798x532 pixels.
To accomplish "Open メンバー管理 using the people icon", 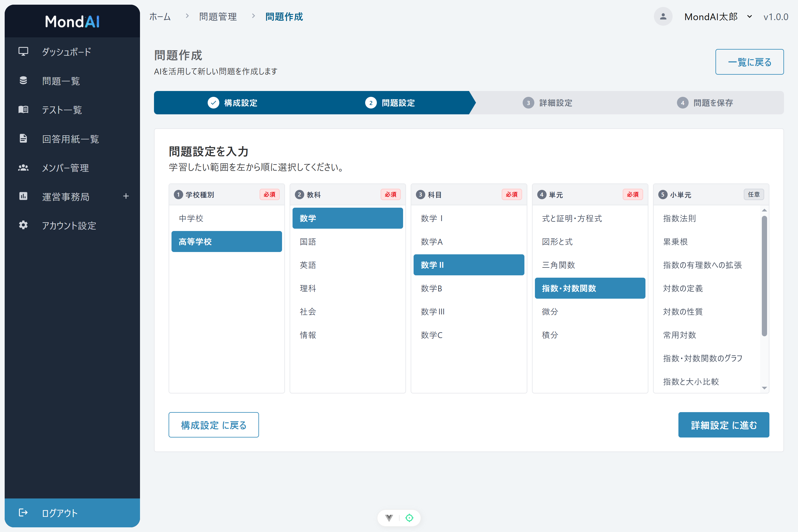I will 23,168.
